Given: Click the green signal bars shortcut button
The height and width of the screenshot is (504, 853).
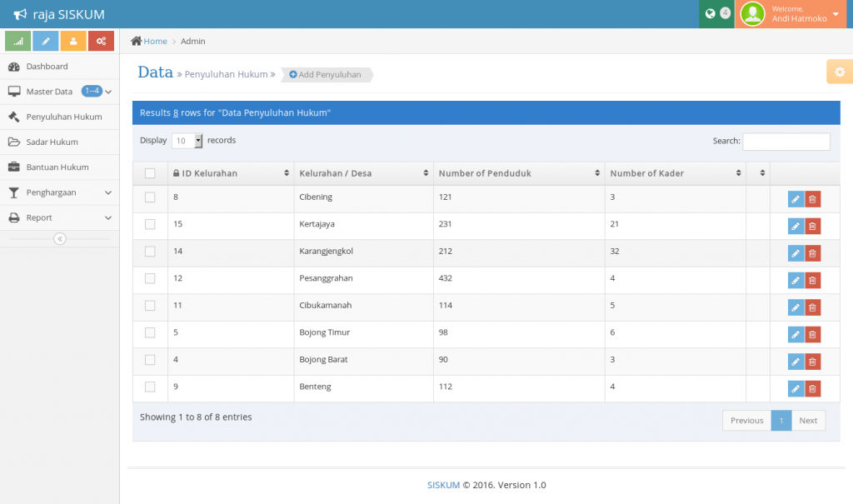Looking at the screenshot, I should [x=18, y=41].
